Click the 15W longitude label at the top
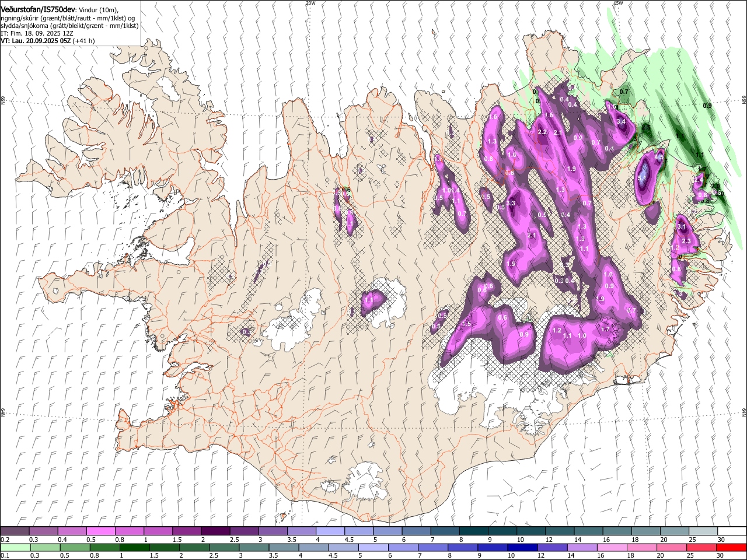 (618, 3)
